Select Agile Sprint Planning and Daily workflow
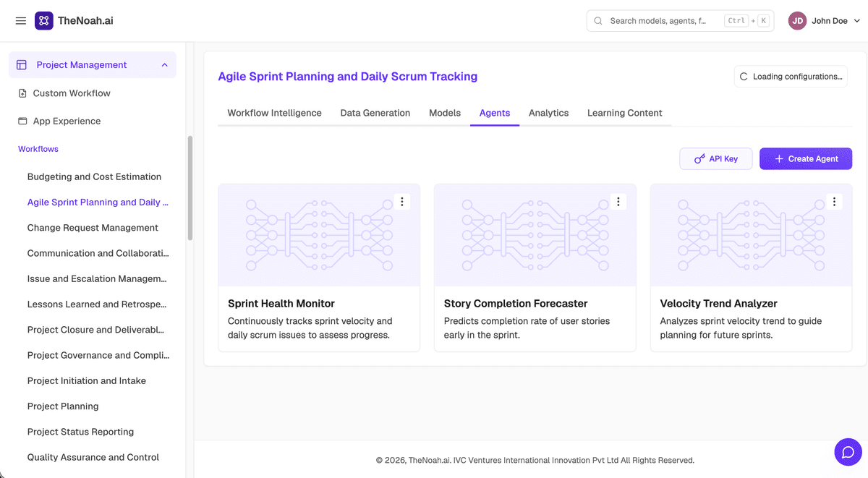 pos(98,202)
